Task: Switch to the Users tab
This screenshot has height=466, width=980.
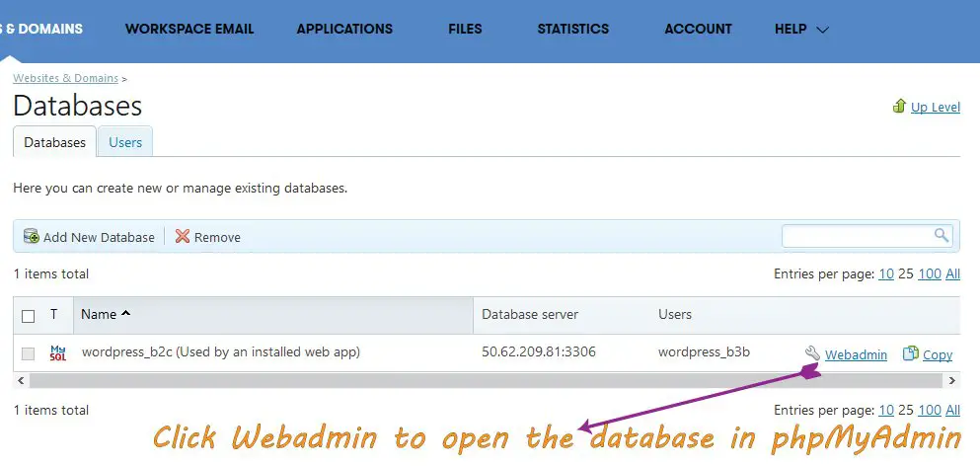Action: point(125,142)
